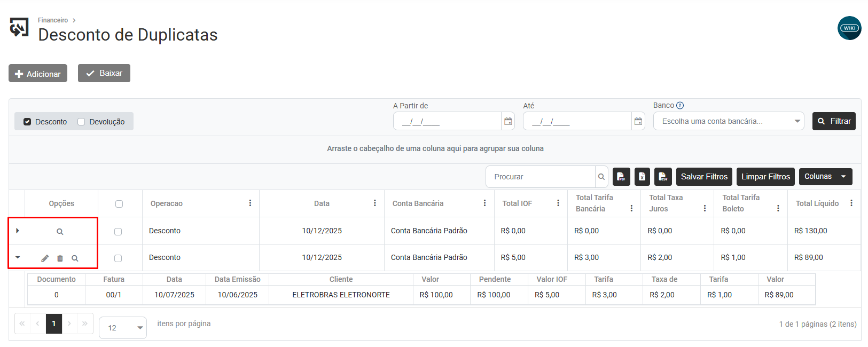Screen dimensions: 868x347
Task: Open calendar for 'A Partir de' date
Action: [508, 122]
